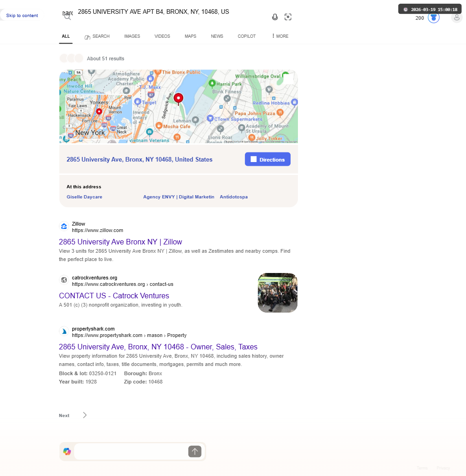Switch to the SEARCH tab
Image resolution: width=466 pixels, height=476 pixels.
97,36
